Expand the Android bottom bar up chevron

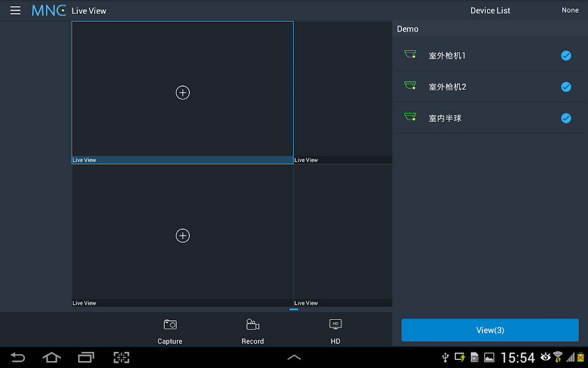[x=294, y=358]
